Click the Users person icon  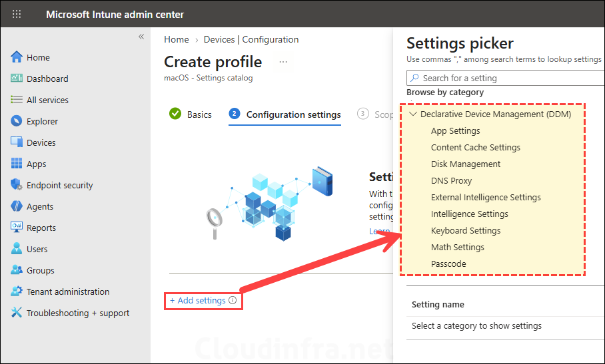17,248
